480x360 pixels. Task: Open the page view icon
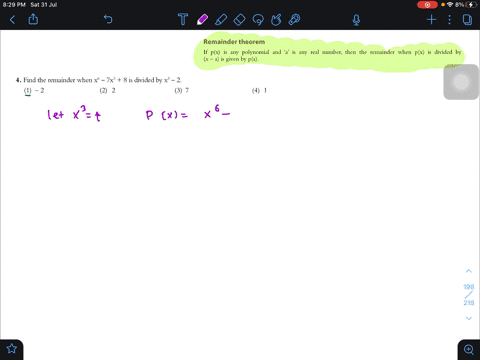[467, 20]
